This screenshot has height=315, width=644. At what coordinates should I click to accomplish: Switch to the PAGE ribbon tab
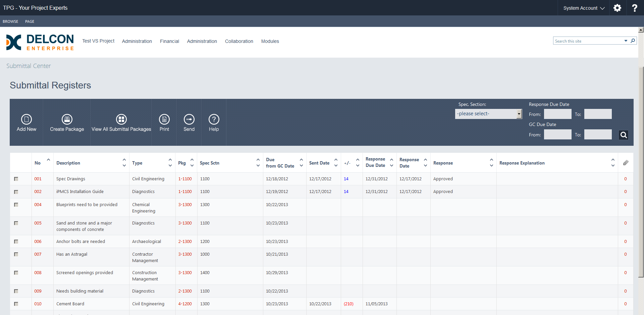point(30,21)
